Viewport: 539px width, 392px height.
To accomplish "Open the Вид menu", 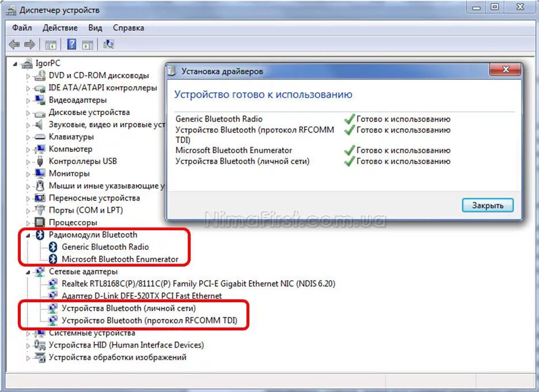I will point(95,28).
